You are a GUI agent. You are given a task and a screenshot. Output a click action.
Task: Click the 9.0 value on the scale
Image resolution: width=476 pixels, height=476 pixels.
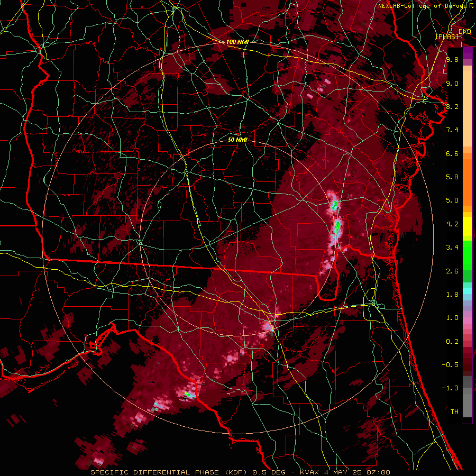452,84
